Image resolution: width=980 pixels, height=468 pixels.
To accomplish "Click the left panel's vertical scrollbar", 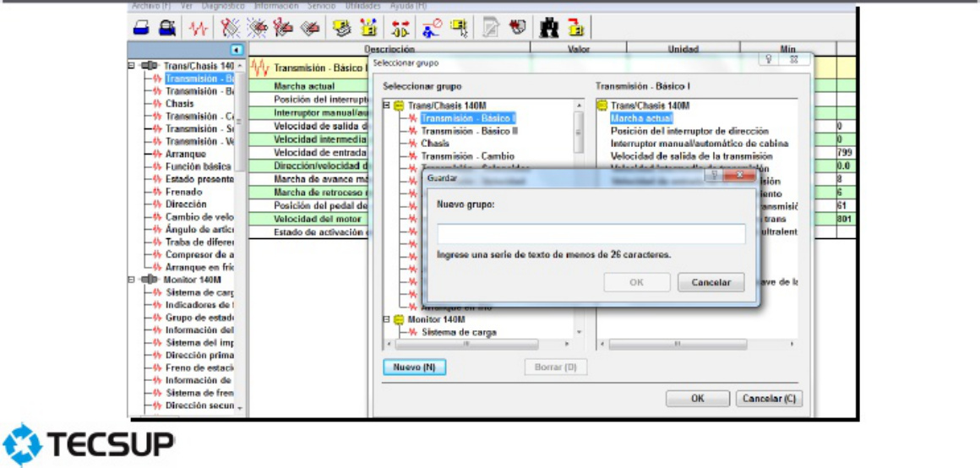I will click(242, 237).
